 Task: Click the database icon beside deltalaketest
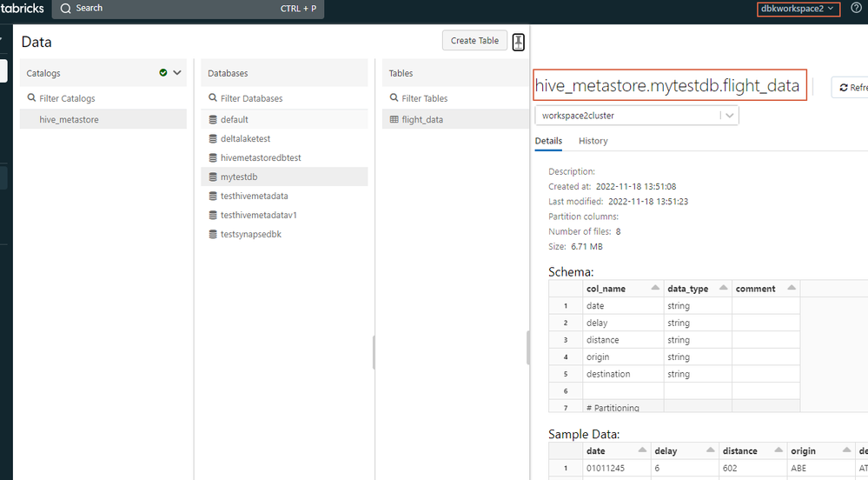[x=213, y=138]
